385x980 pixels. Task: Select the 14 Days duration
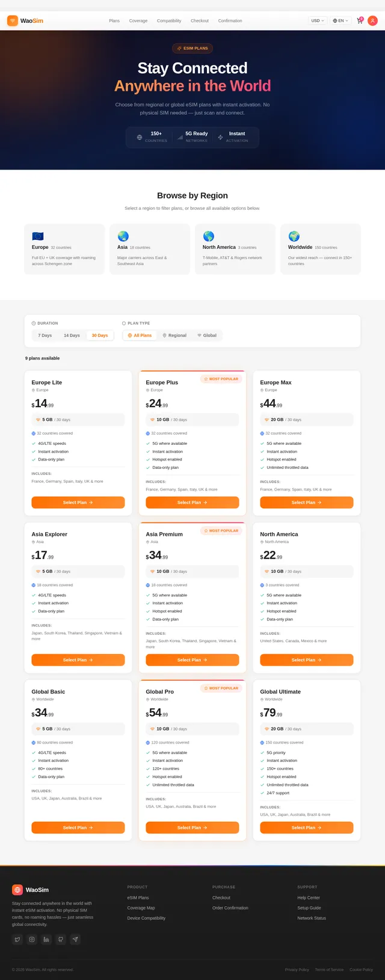click(x=72, y=335)
